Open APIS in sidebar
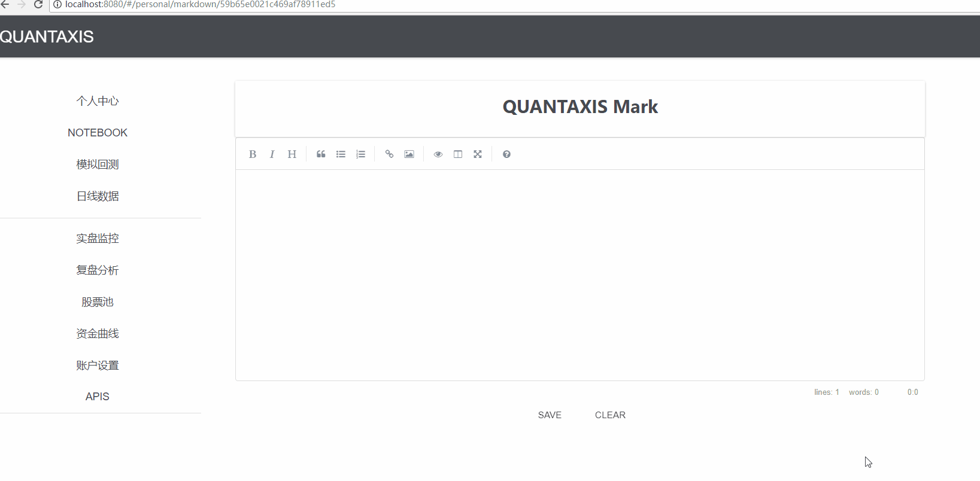The width and height of the screenshot is (980, 481). click(98, 397)
